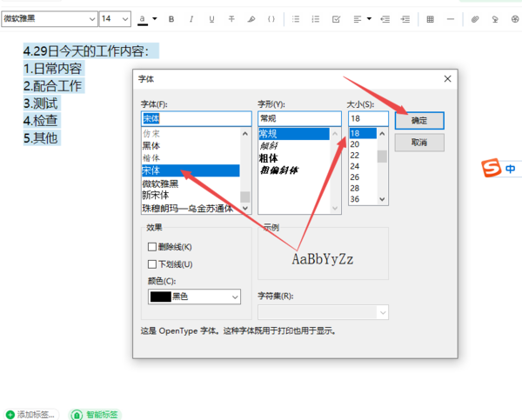This screenshot has height=420, width=522.
Task: Enable the 下划线(U) checkbox
Action: point(152,264)
